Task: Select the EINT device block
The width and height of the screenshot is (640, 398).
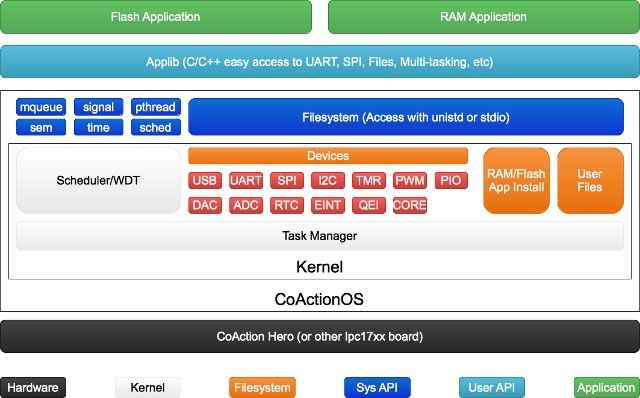Action: (x=328, y=205)
